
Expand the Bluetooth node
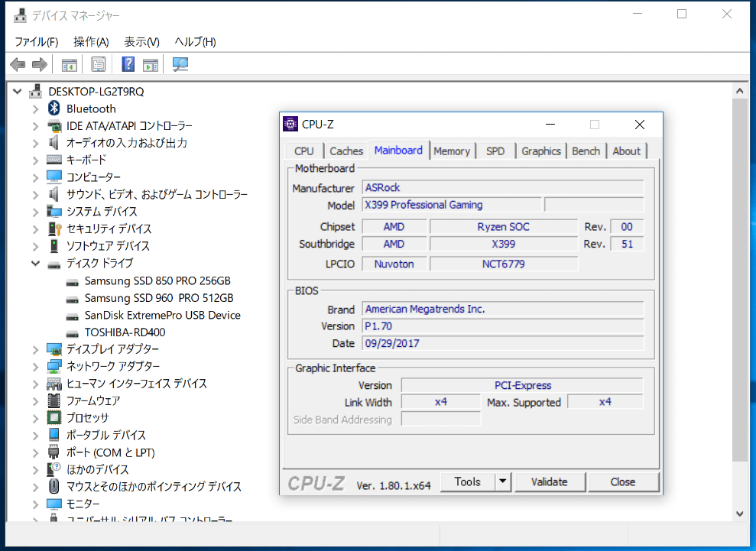pos(35,109)
